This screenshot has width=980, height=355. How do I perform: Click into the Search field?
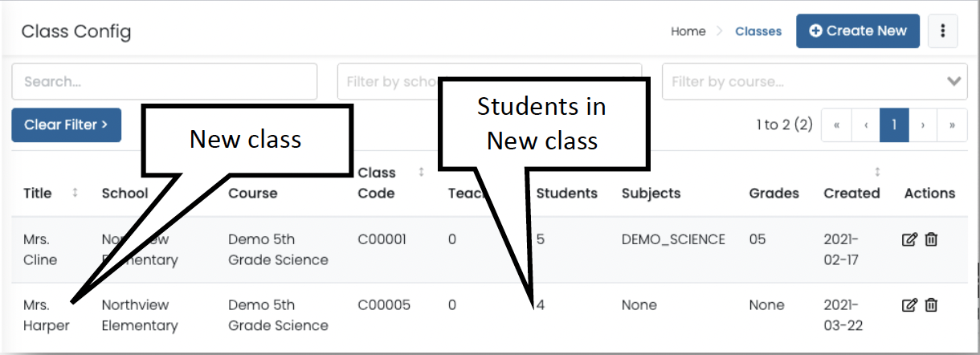point(164,81)
